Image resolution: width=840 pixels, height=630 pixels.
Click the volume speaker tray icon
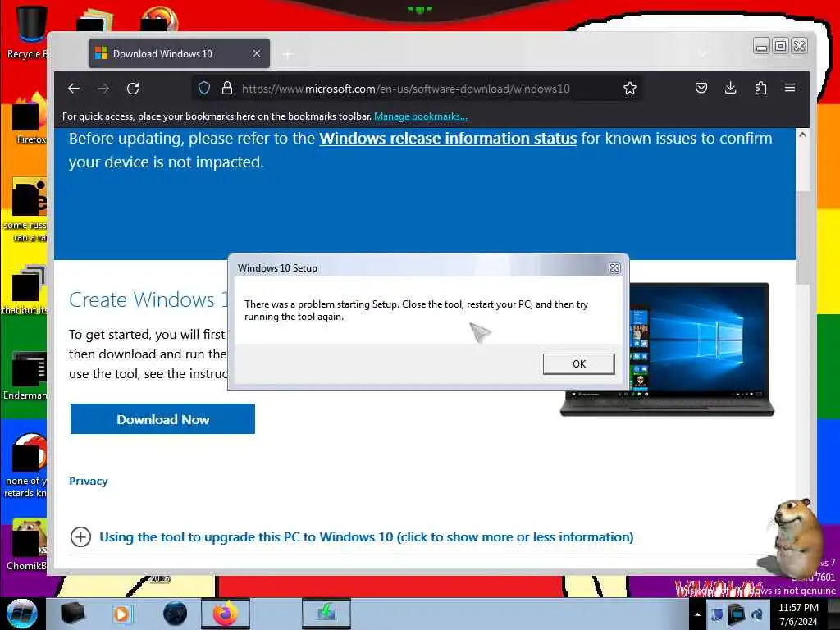pyautogui.click(x=757, y=614)
